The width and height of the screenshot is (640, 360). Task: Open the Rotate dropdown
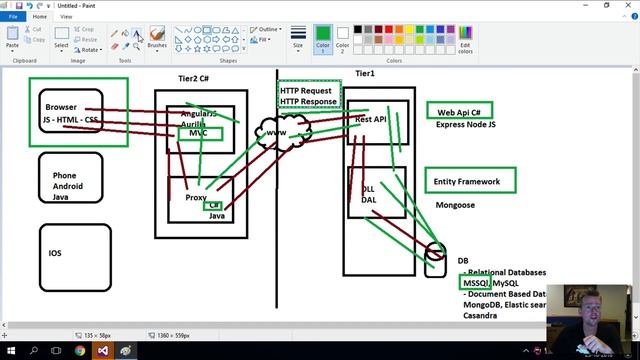[88, 50]
